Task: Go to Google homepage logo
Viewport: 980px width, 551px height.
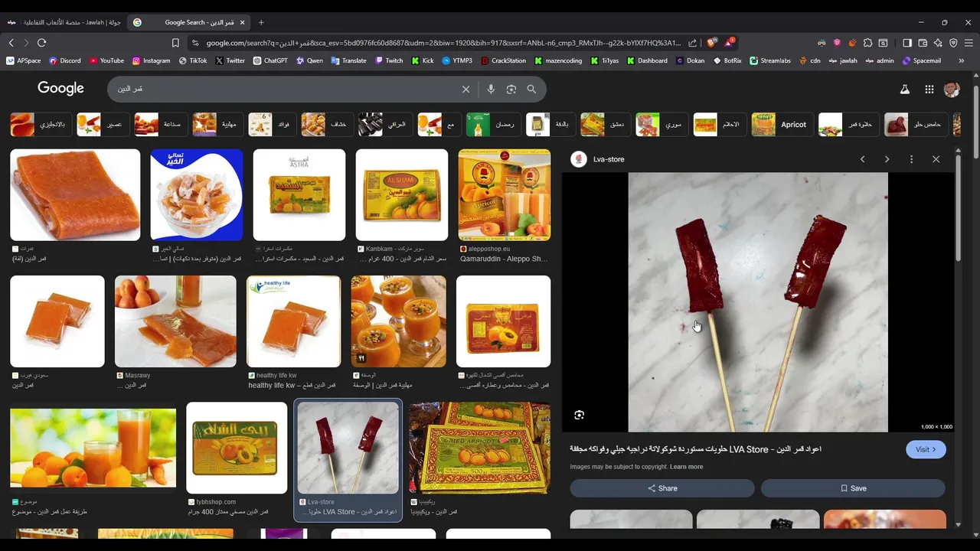Action: click(x=60, y=89)
